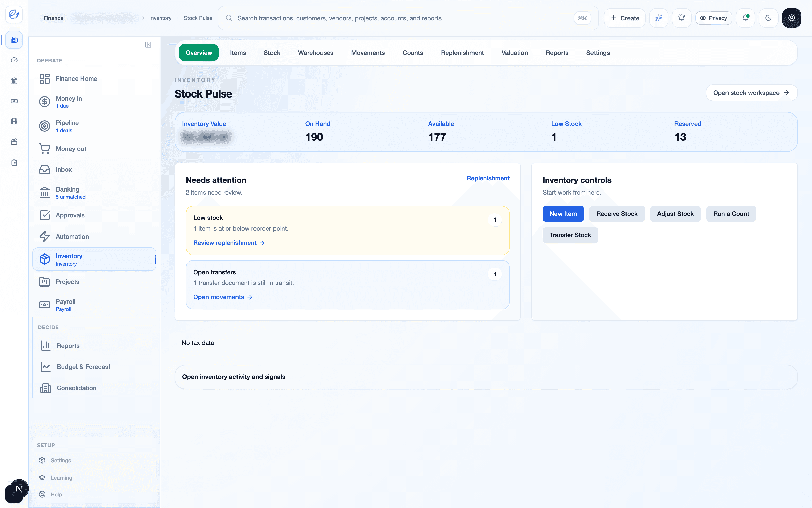Open the film strip icon in the rail
The width and height of the screenshot is (812, 508).
pyautogui.click(x=14, y=121)
